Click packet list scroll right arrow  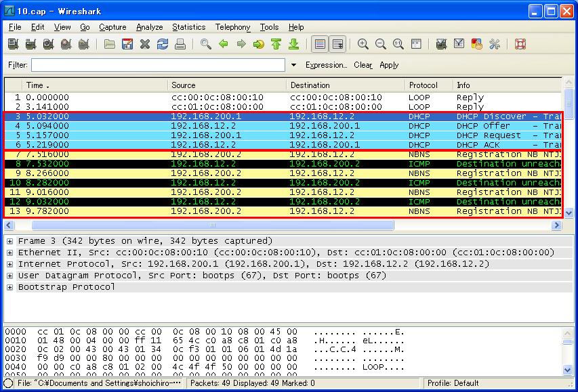(x=556, y=225)
